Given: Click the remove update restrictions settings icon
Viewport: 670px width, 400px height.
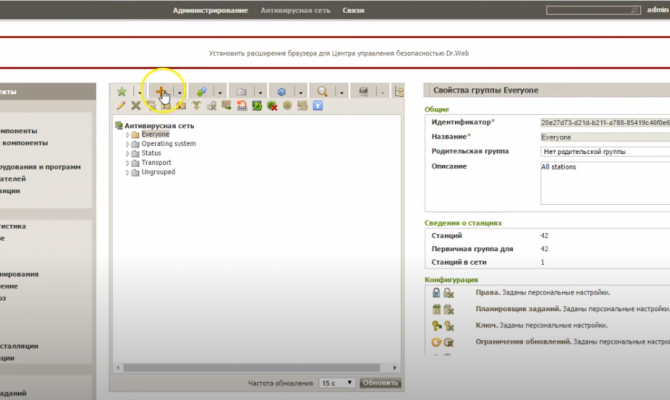Looking at the screenshot, I should (448, 342).
